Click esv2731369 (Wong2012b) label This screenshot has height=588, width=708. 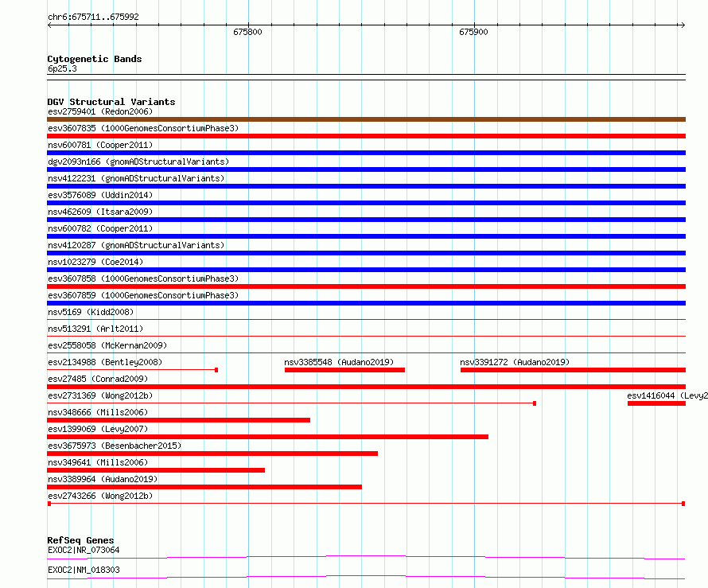(100, 395)
